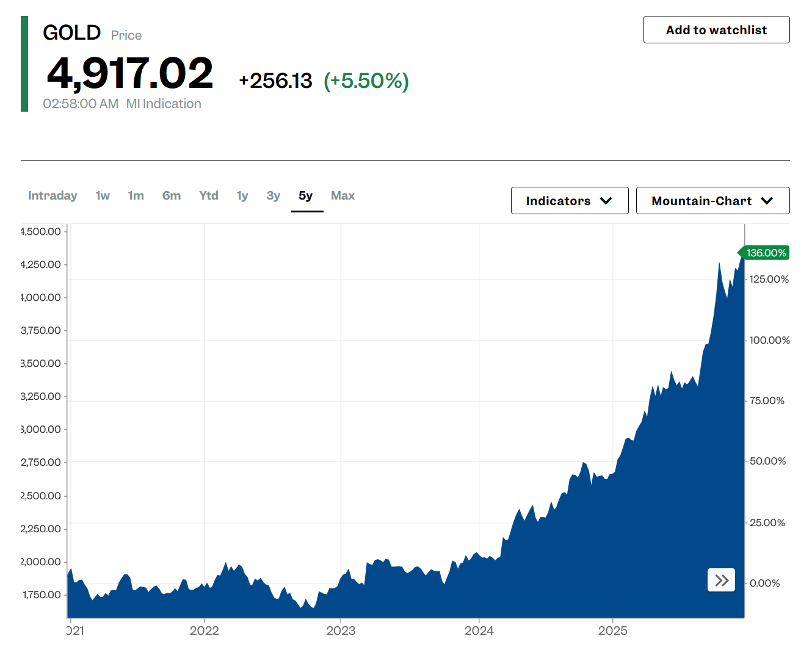The height and width of the screenshot is (647, 812).
Task: View the 1w price chart
Action: coord(102,195)
